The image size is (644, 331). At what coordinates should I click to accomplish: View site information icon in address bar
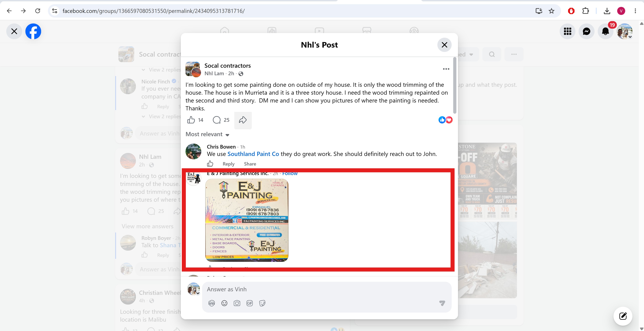pos(55,11)
